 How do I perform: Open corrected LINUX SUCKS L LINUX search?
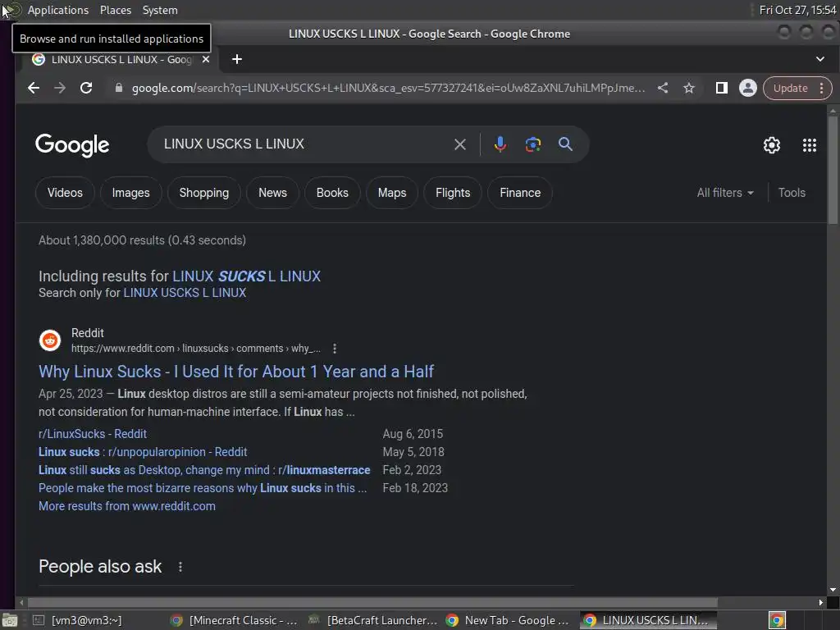(x=246, y=276)
